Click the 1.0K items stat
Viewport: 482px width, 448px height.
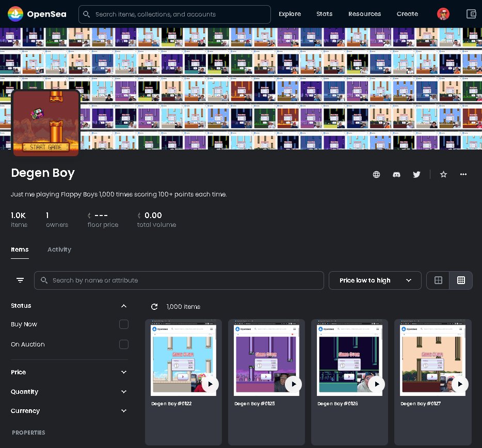[19, 220]
